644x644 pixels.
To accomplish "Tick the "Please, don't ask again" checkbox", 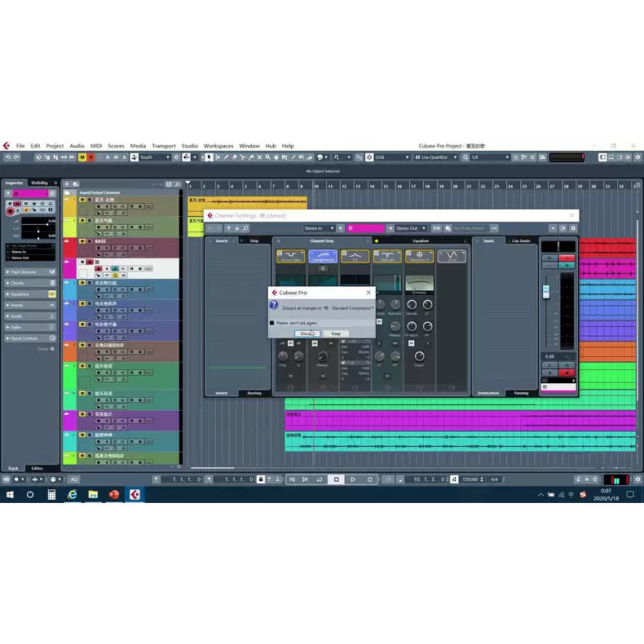I will tap(272, 323).
